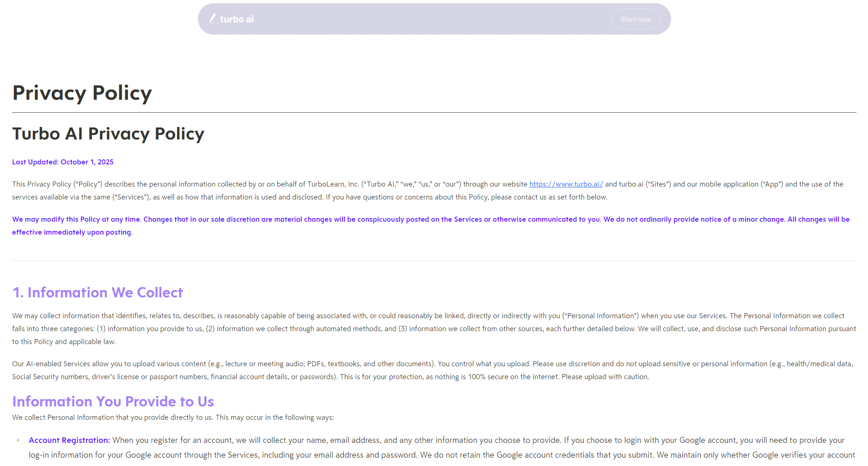Image resolution: width=868 pixels, height=466 pixels.
Task: Open the https://www.turbo.ai/ hyperlink
Action: 566,184
